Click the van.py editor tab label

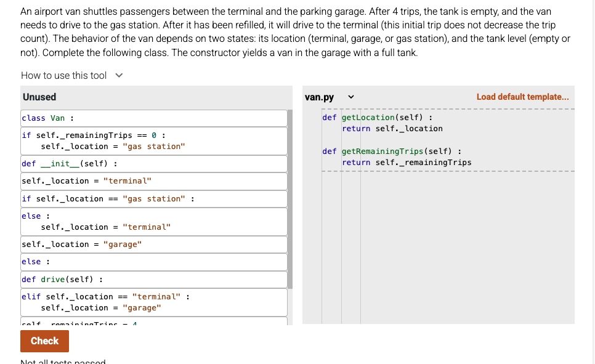tap(319, 97)
